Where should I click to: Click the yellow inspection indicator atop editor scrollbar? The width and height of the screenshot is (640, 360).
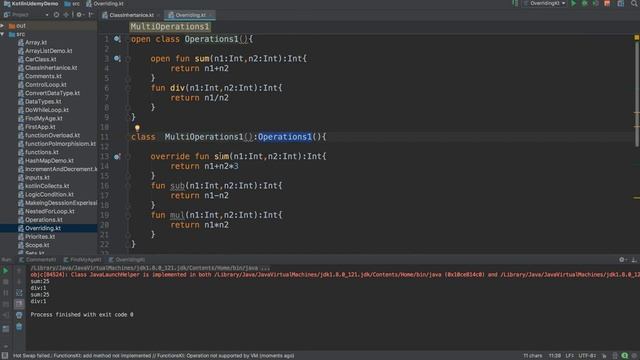(636, 37)
